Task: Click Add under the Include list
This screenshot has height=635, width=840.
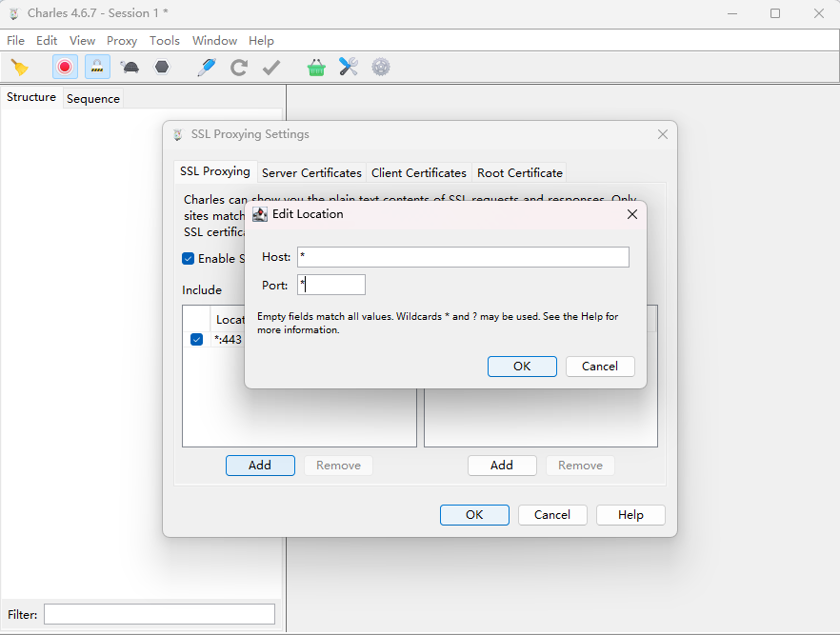Action: [260, 466]
